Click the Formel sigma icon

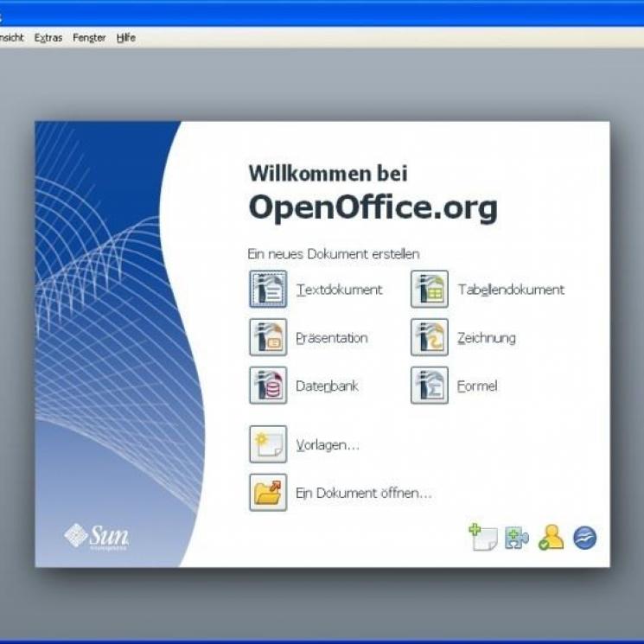click(430, 386)
